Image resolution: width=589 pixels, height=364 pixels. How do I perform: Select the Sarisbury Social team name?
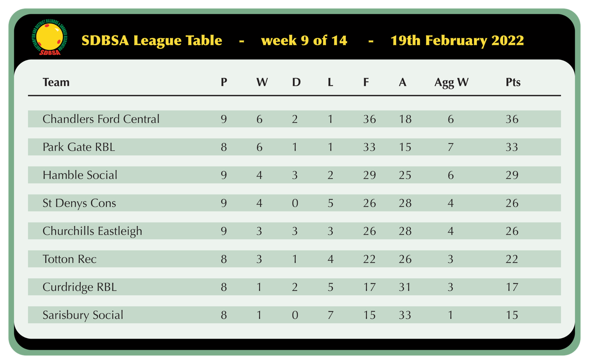(83, 315)
